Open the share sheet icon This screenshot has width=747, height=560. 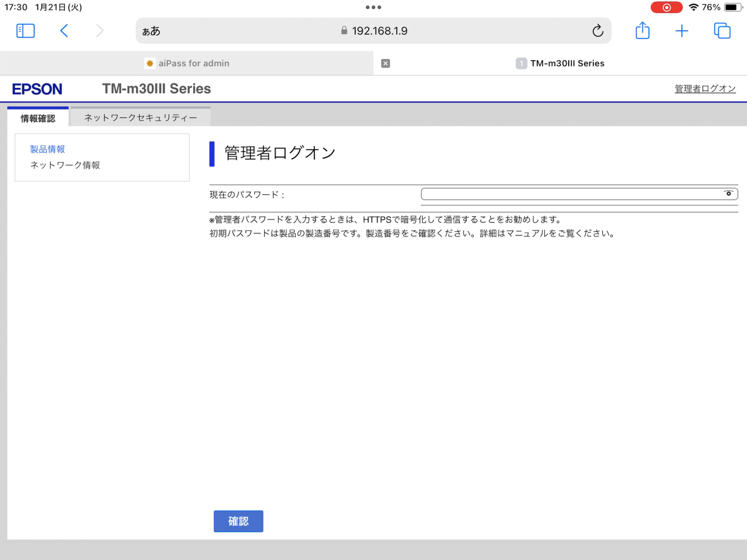(x=642, y=30)
